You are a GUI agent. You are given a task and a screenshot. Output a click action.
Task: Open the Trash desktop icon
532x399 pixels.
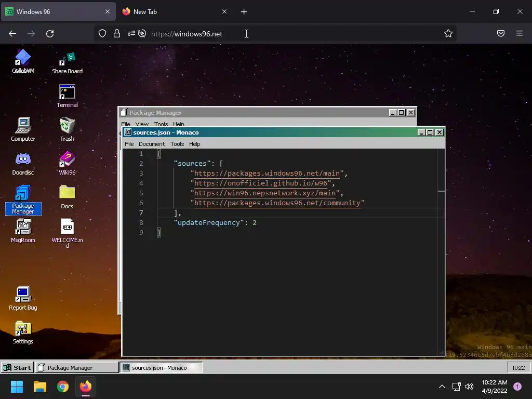(67, 129)
